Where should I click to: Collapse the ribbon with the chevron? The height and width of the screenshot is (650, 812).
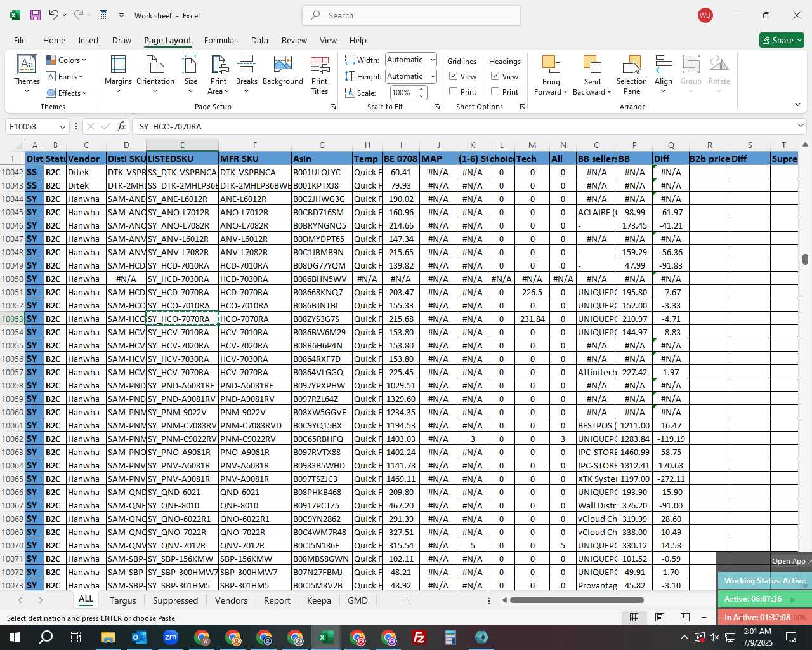pyautogui.click(x=797, y=105)
